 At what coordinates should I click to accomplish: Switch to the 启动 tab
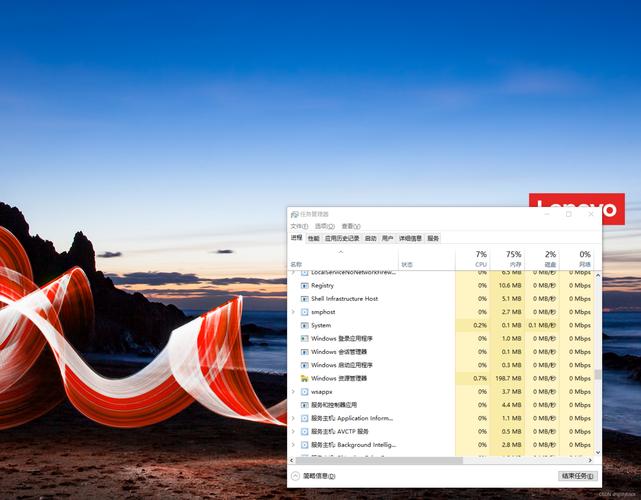point(370,238)
